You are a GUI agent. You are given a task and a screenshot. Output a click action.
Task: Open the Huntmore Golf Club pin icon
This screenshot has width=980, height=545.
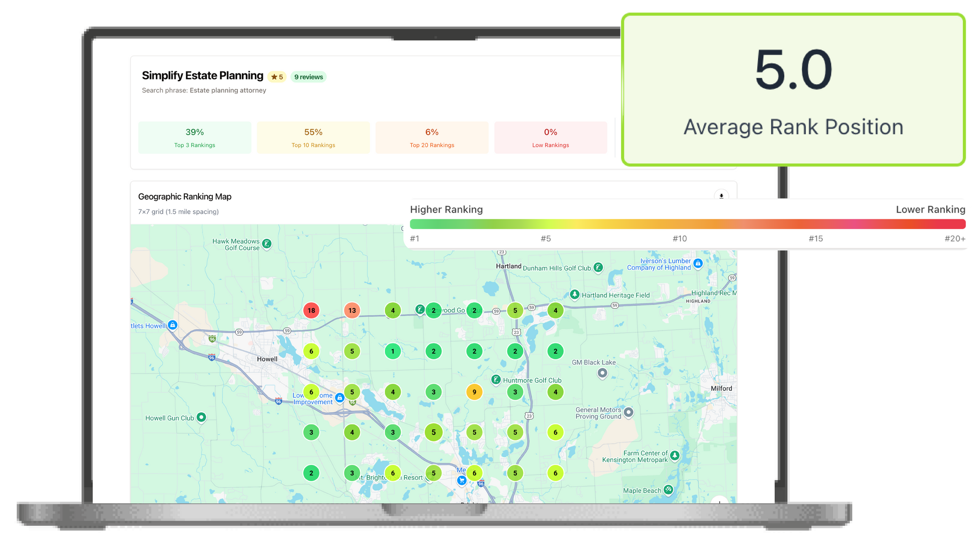pos(496,380)
